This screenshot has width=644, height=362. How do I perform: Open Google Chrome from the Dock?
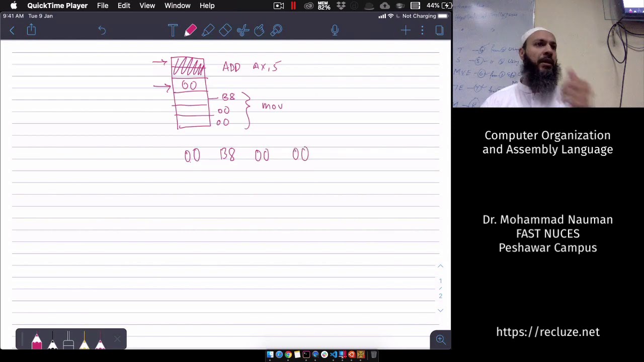pos(288,354)
